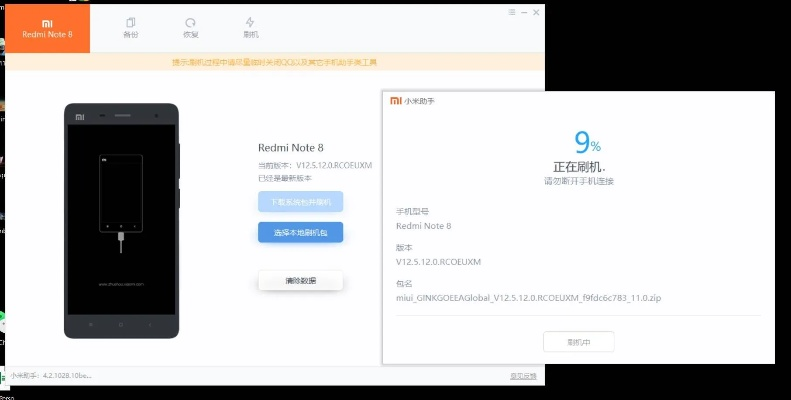This screenshot has width=791, height=400.
Task: Minimize the Mi assistant window
Action: click(x=524, y=12)
